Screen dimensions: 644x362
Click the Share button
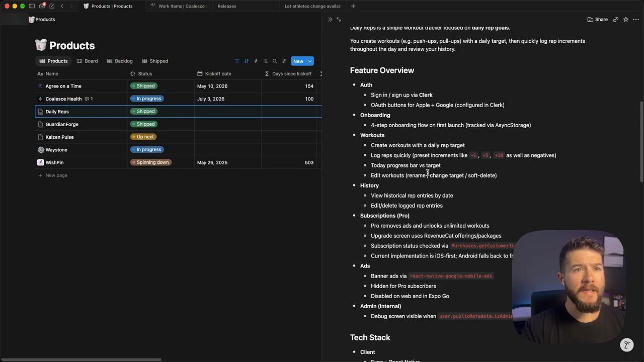click(x=598, y=20)
